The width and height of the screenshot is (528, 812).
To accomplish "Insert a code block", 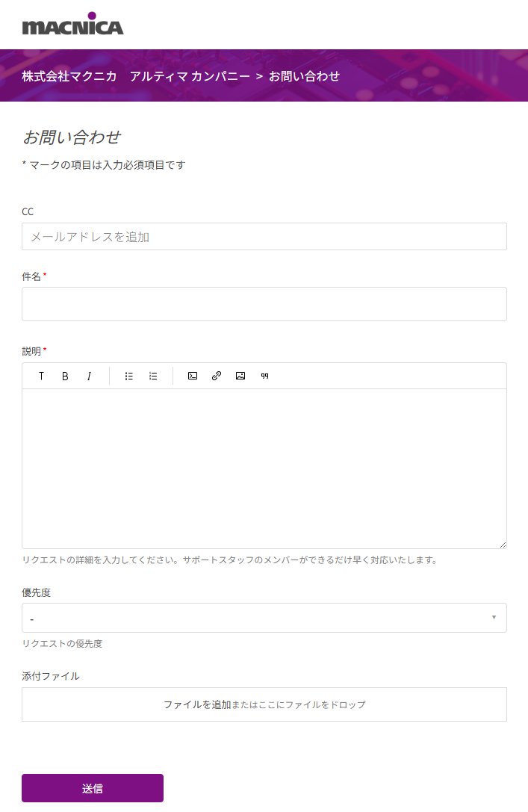I will [193, 376].
